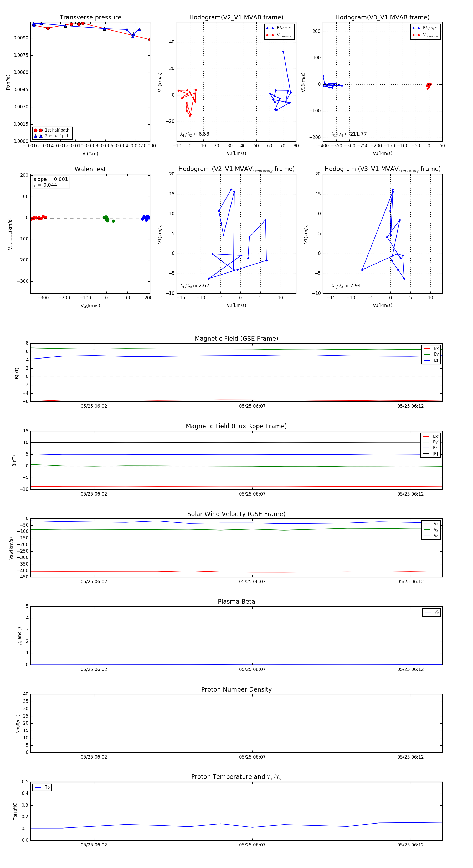The image size is (473, 868).
Task: Click B/√μ0ρ legend in V2_V1 MVAB hodogram
Action: pos(279,28)
